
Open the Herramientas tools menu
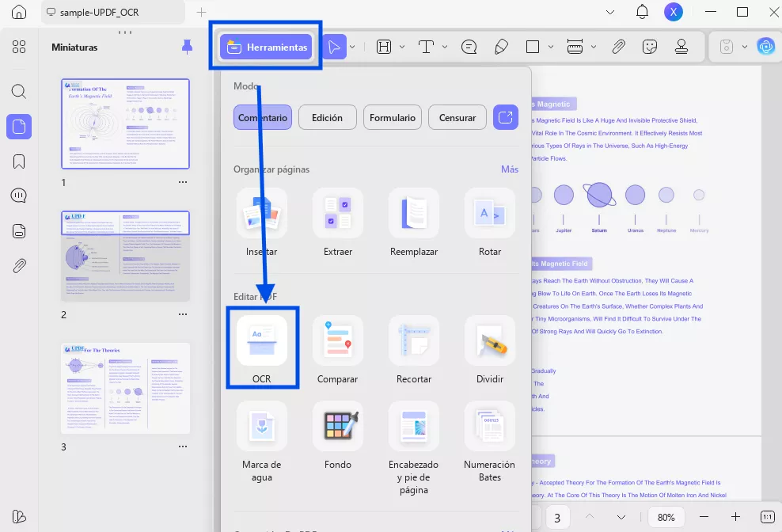pos(266,47)
